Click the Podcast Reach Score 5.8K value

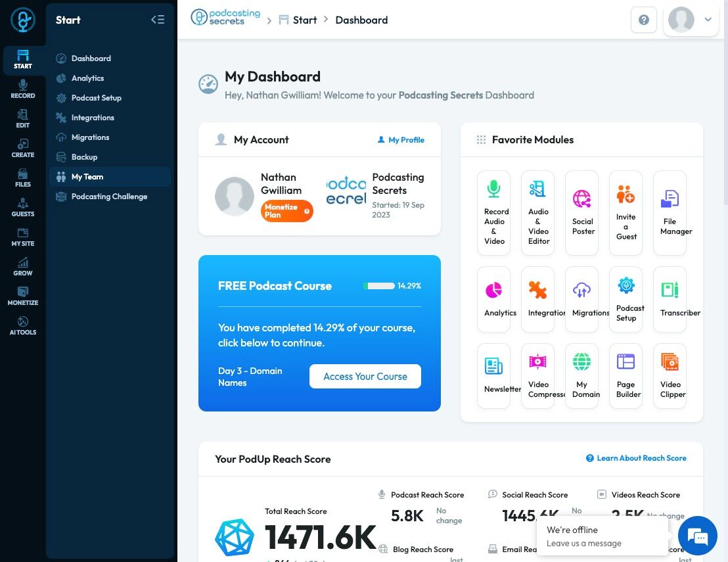[x=407, y=515]
